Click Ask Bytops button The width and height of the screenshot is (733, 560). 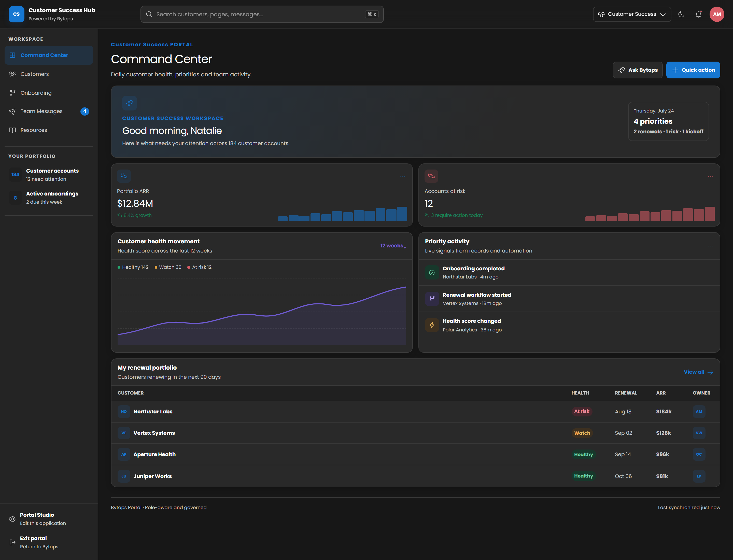click(x=638, y=70)
